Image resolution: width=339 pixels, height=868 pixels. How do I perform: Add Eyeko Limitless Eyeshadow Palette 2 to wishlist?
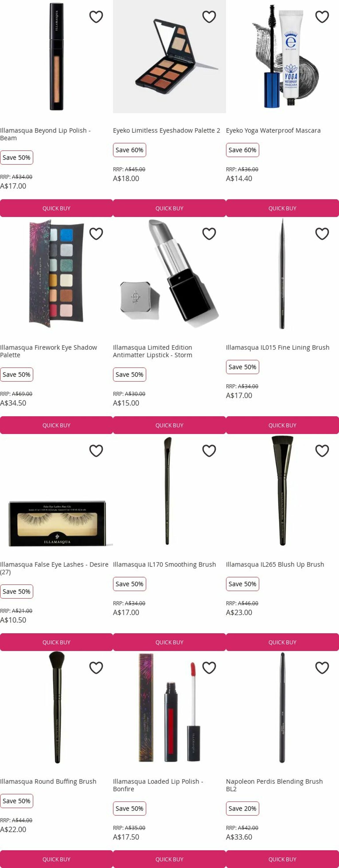pyautogui.click(x=209, y=17)
